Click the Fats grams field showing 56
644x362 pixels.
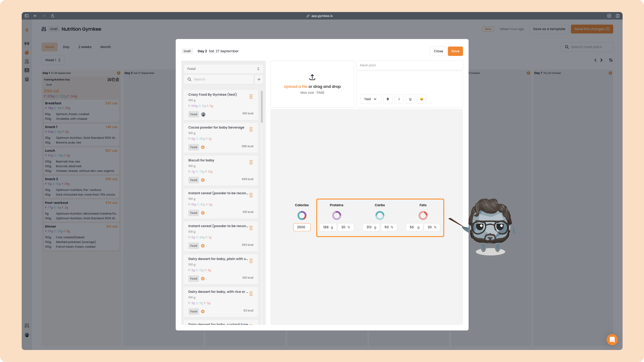414,227
